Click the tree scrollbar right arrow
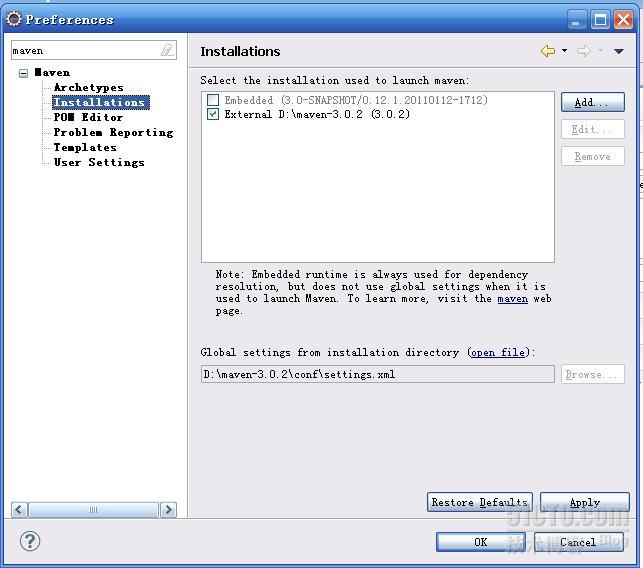 [x=168, y=510]
